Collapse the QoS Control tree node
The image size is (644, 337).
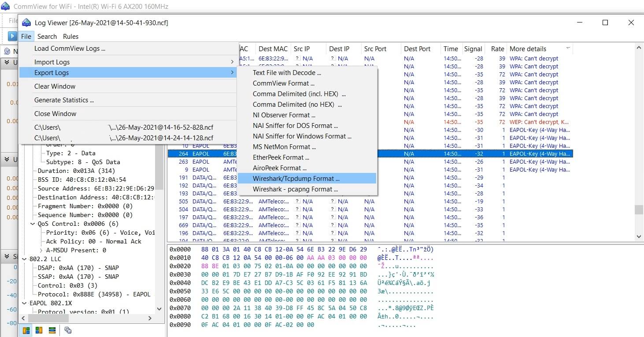click(x=33, y=224)
